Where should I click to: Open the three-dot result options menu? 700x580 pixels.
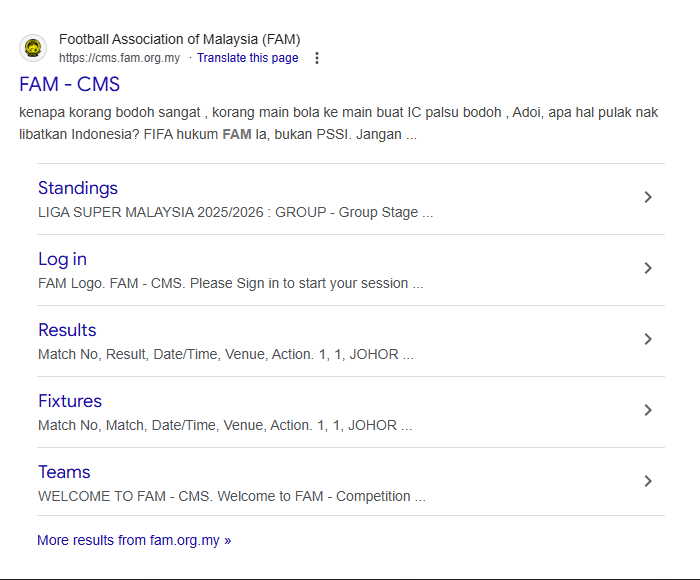point(317,58)
